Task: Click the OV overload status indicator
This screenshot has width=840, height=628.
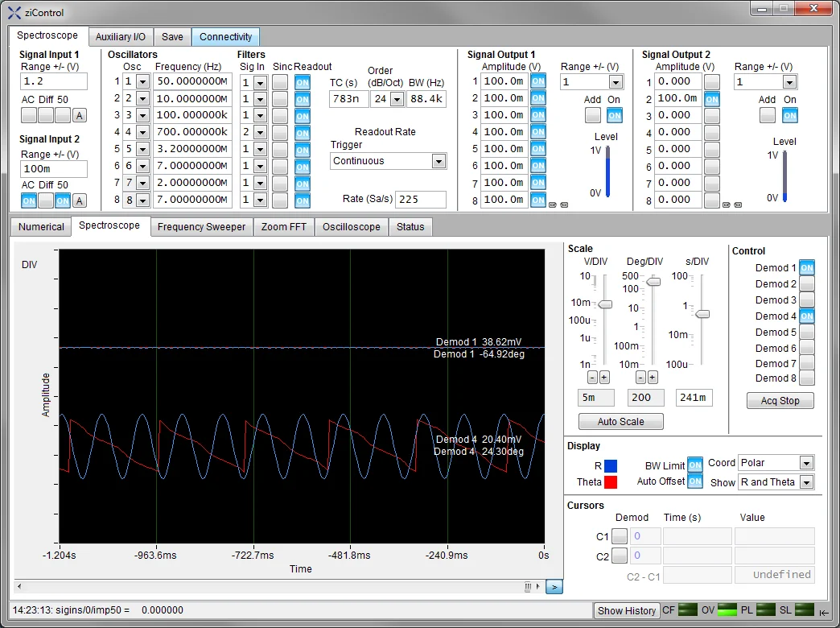Action: (727, 609)
